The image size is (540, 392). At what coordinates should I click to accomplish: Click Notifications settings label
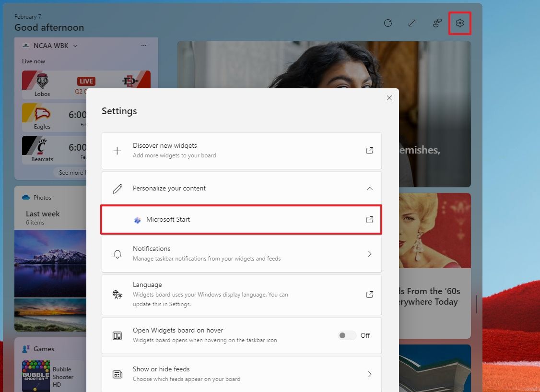coord(152,249)
